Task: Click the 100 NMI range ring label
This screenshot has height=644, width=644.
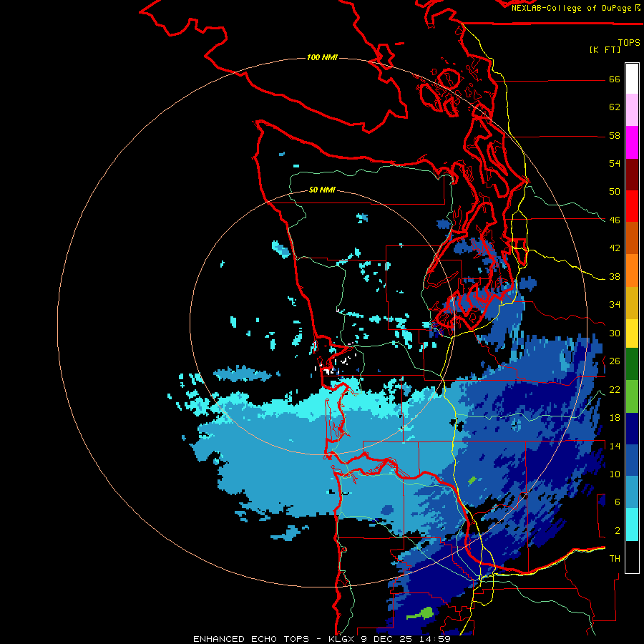Action: (x=322, y=57)
